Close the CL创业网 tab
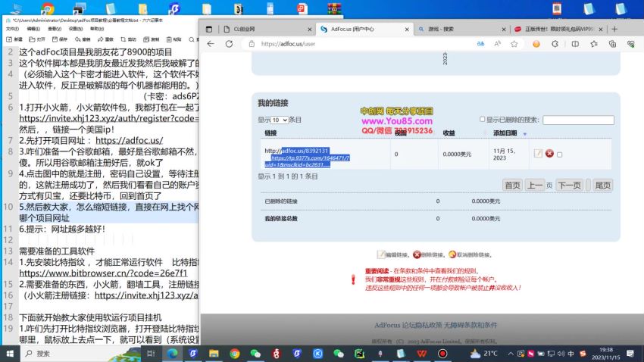This screenshot has width=644, height=362. [x=310, y=29]
